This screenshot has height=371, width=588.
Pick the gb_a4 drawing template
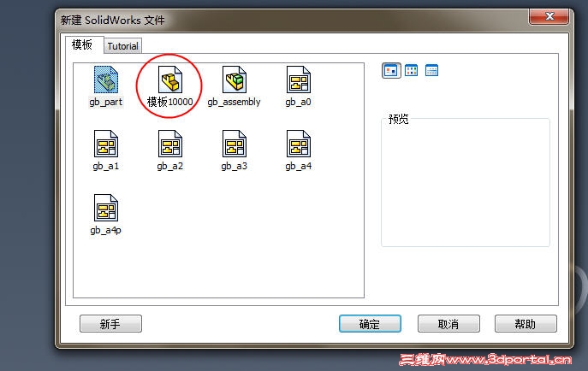tap(299, 144)
